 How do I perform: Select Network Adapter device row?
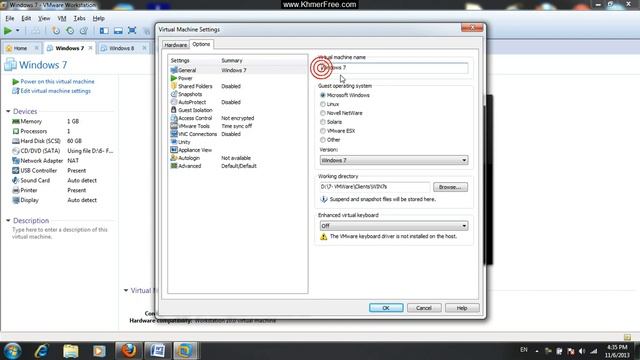click(x=62, y=161)
